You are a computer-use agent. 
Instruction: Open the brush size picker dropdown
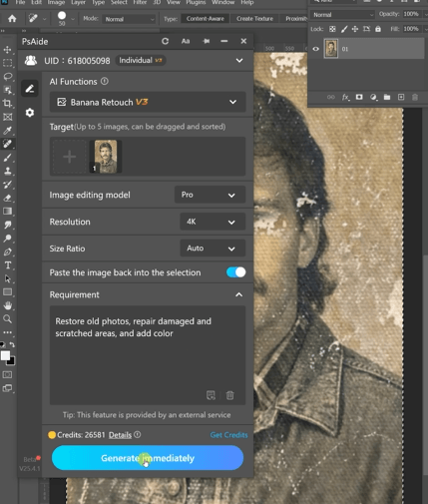(73, 19)
